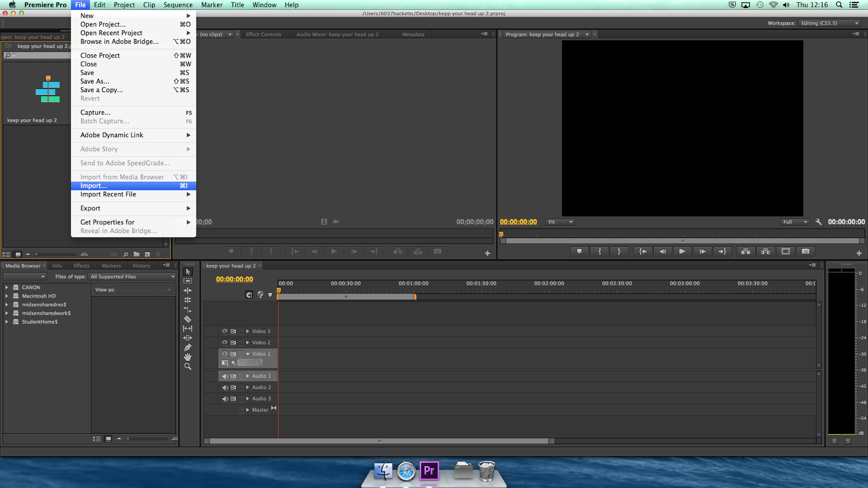
Task: Enable snapping with the magnet icon
Action: coord(250,294)
